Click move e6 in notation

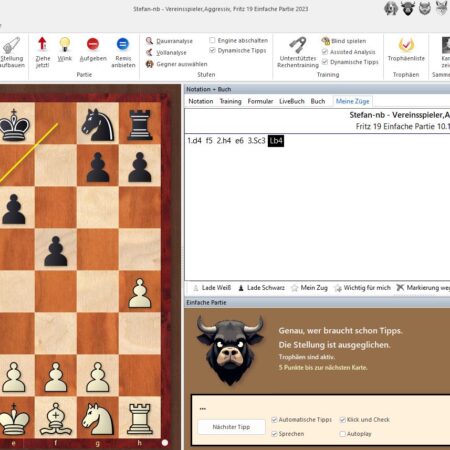tap(239, 141)
